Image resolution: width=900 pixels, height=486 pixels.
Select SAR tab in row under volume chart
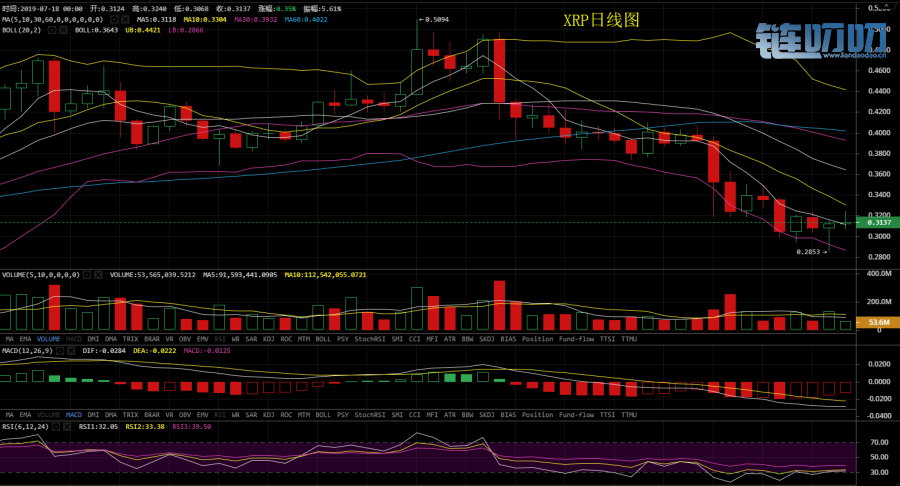[x=251, y=339]
